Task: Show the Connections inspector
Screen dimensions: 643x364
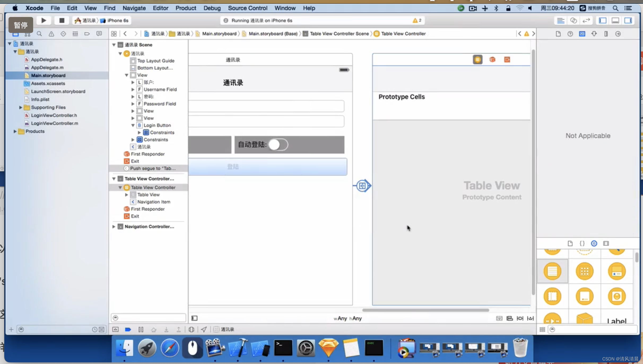Action: [x=618, y=34]
